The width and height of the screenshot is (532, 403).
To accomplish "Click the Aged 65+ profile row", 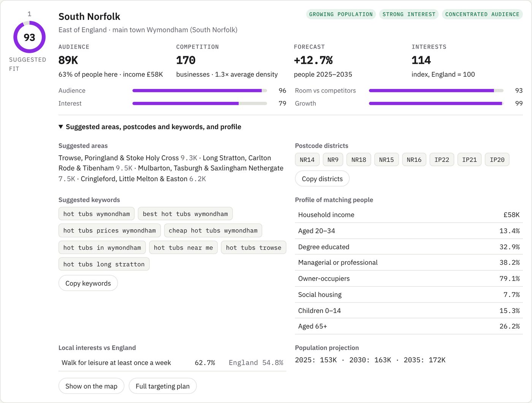I will click(x=409, y=326).
